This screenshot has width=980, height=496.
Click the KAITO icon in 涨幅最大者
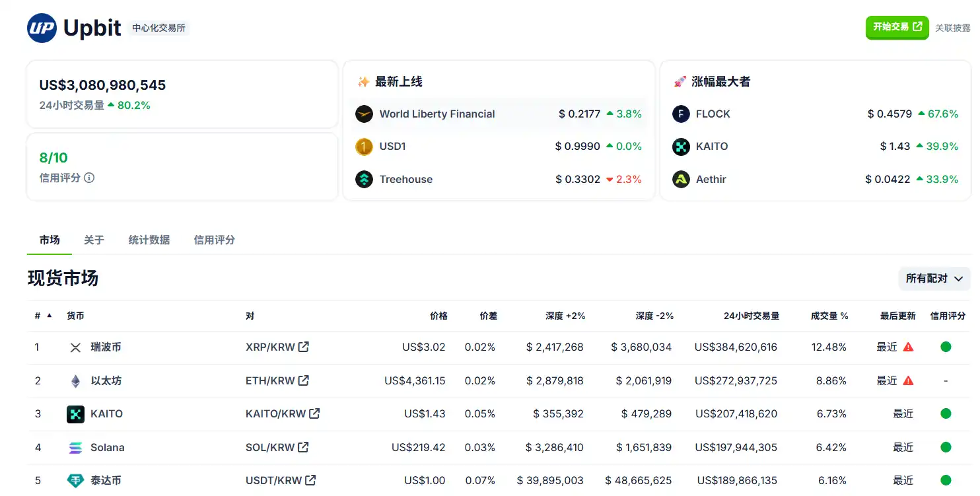[x=681, y=147]
